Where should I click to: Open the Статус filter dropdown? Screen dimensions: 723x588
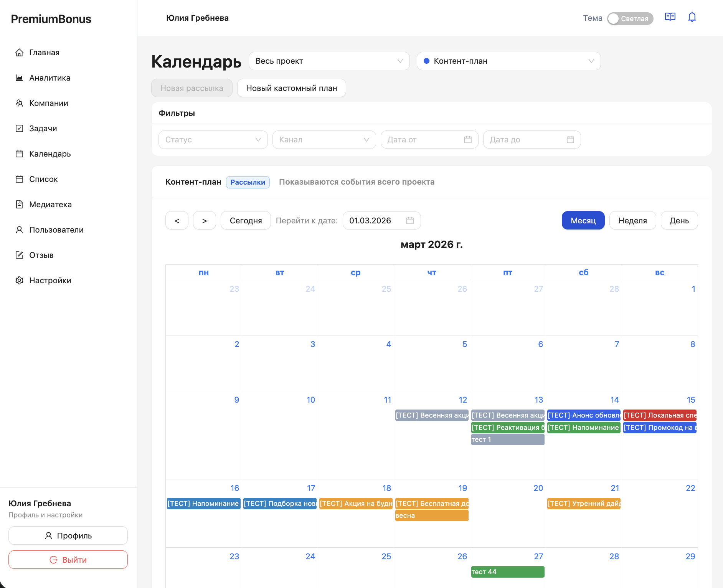click(x=213, y=140)
